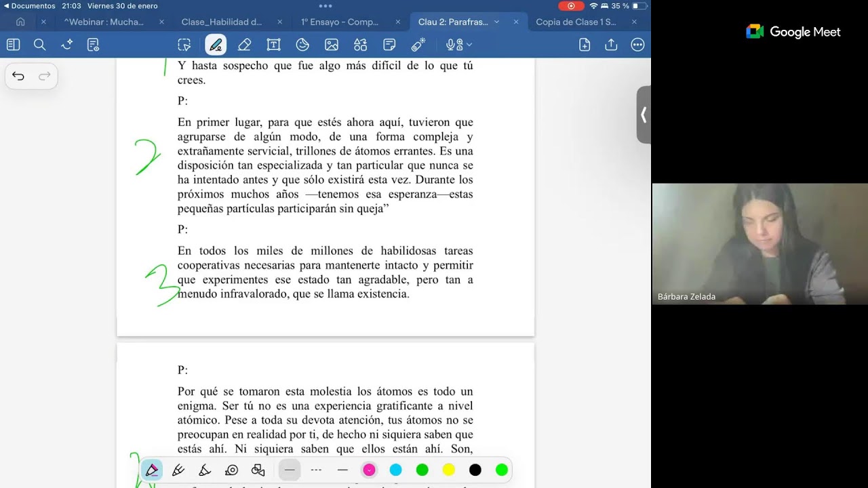Select the shape drawing tool in bottom bar
This screenshot has height=488, width=868.
click(258, 470)
